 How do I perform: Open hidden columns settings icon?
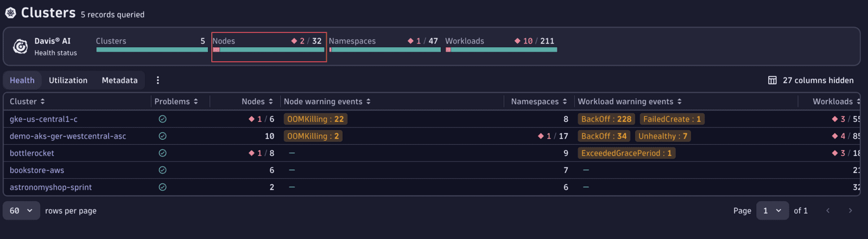[772, 80]
